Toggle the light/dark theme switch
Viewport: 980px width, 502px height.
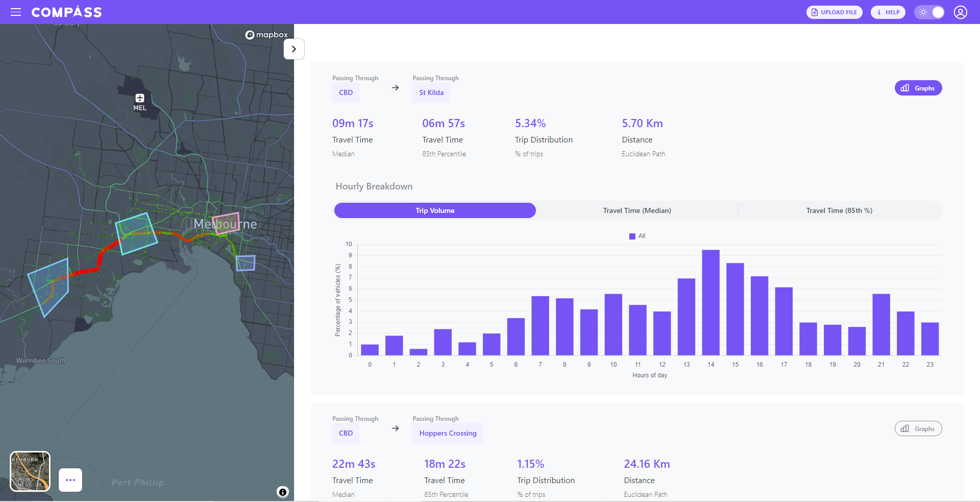929,12
